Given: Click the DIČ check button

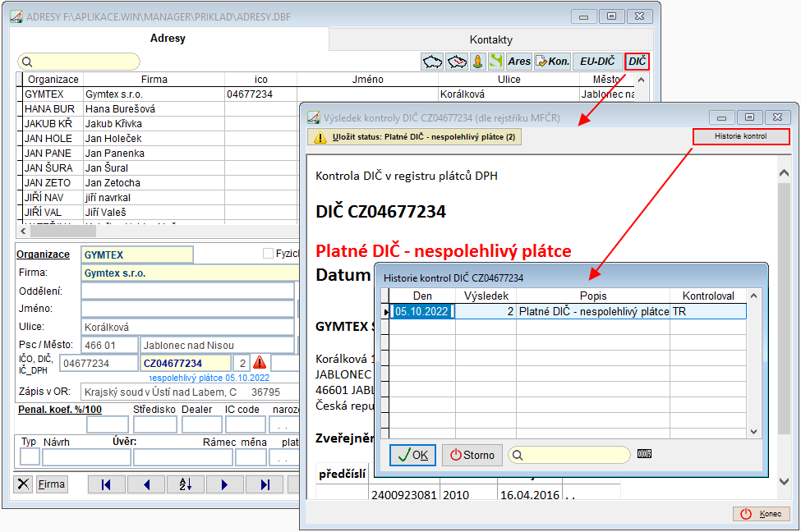Looking at the screenshot, I should (637, 62).
